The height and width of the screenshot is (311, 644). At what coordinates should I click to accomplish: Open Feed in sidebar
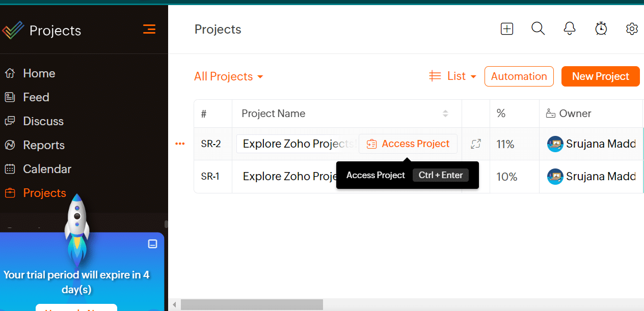pyautogui.click(x=36, y=97)
